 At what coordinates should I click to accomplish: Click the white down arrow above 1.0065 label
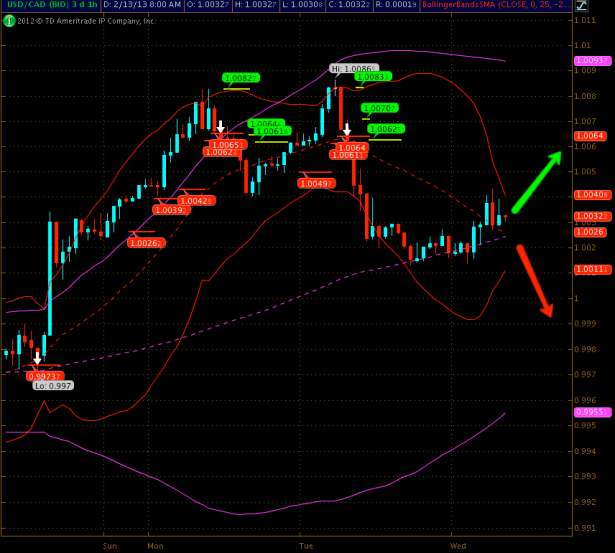point(220,126)
